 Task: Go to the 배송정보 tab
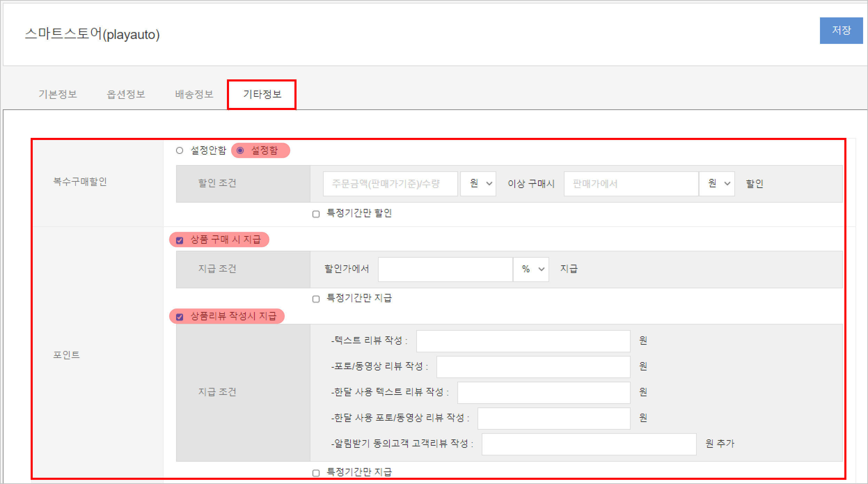coord(194,94)
